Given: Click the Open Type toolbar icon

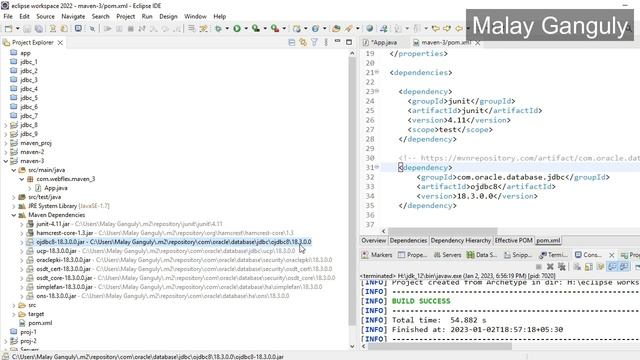Looking at the screenshot, I should pos(336,29).
